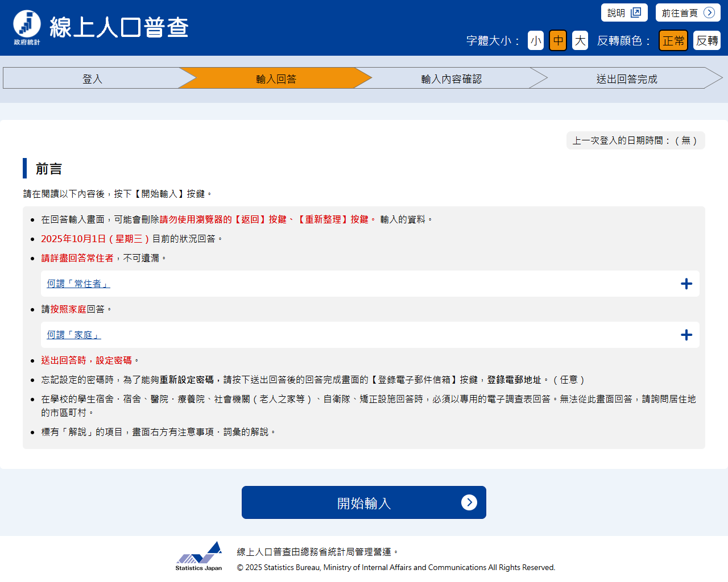Open the 說明 help page

pos(617,13)
